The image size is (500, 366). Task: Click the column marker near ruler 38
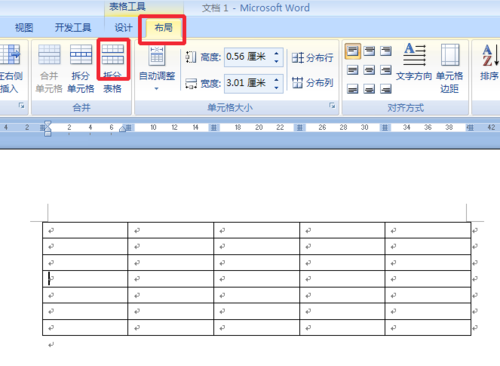coord(470,128)
